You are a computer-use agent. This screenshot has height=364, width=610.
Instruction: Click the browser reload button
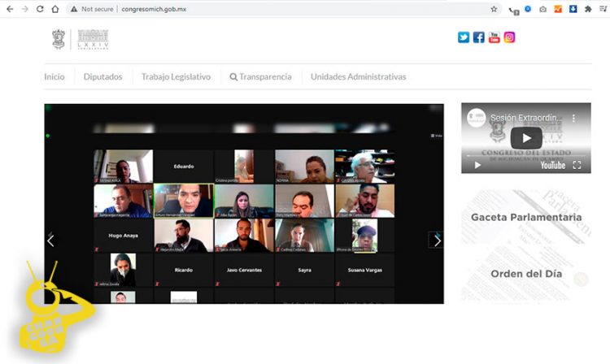click(x=39, y=9)
